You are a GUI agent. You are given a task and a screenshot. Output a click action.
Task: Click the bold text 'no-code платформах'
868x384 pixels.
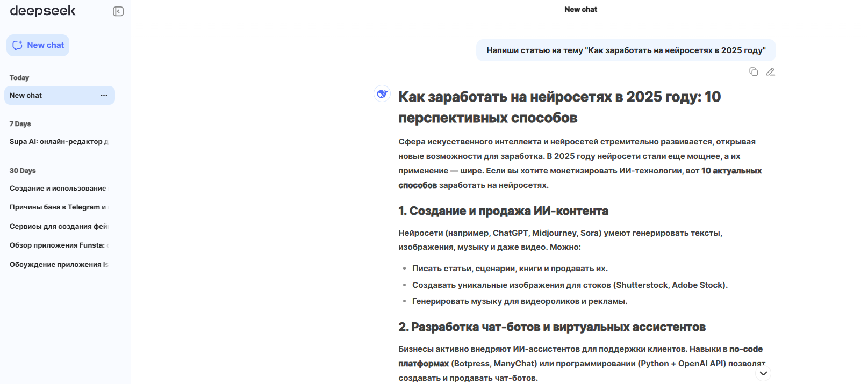pos(746,349)
